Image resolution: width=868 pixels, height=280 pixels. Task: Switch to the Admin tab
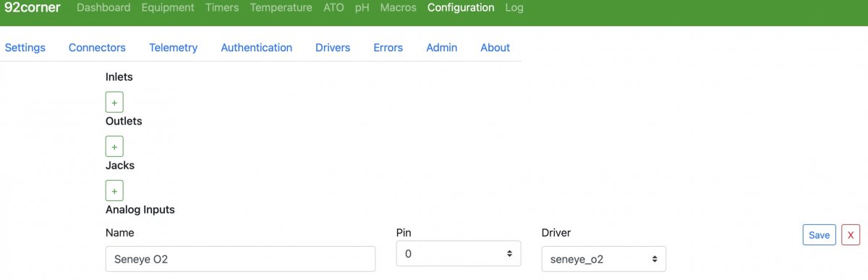[x=442, y=48]
